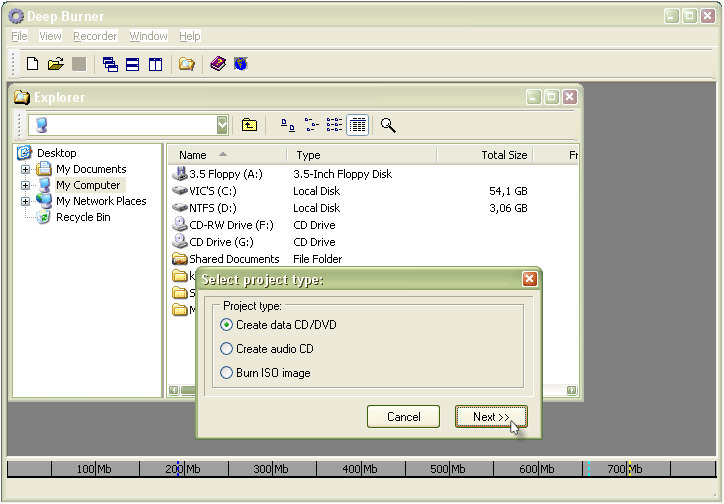Open the Window menu
This screenshot has height=504, width=724.
(148, 36)
